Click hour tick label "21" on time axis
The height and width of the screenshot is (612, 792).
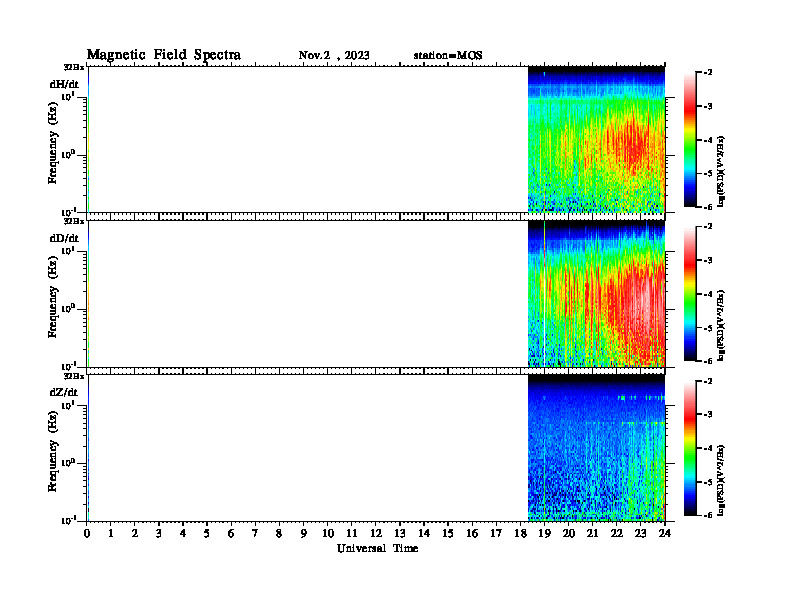click(592, 534)
